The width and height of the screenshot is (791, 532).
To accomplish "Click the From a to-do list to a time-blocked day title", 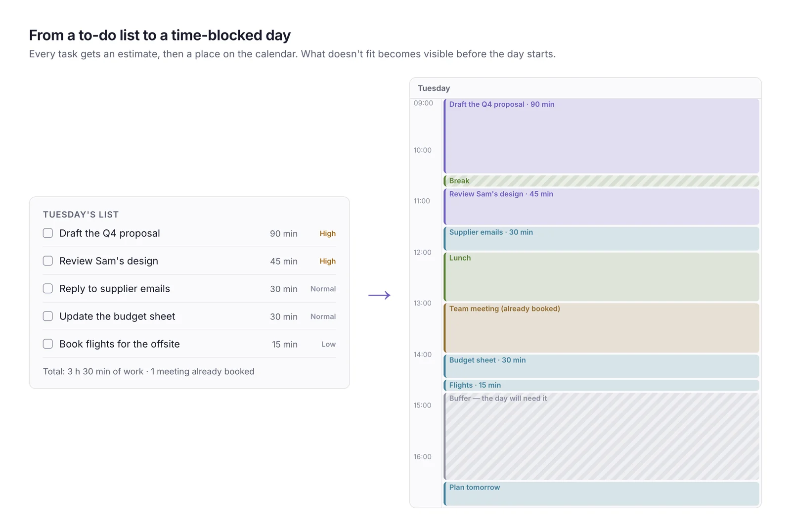I will click(x=160, y=35).
